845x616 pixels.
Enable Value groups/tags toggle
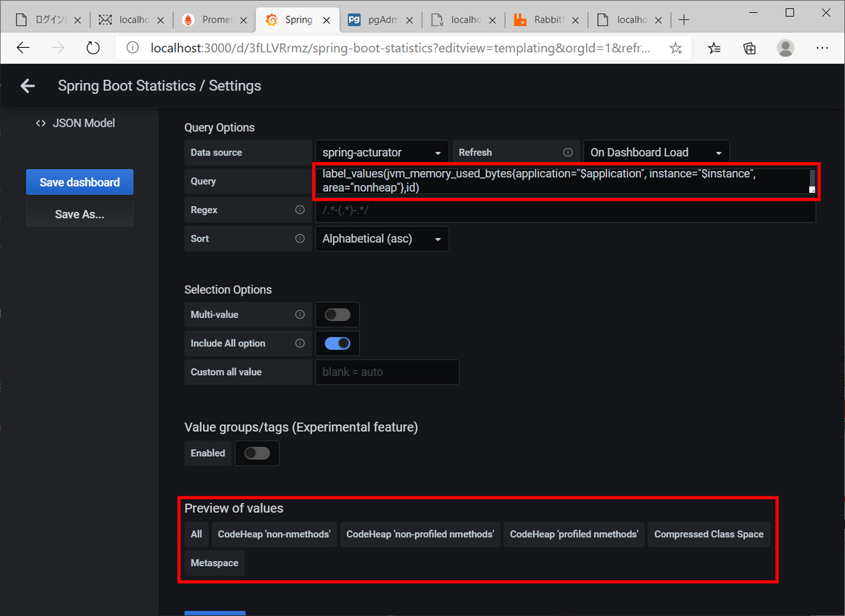257,453
